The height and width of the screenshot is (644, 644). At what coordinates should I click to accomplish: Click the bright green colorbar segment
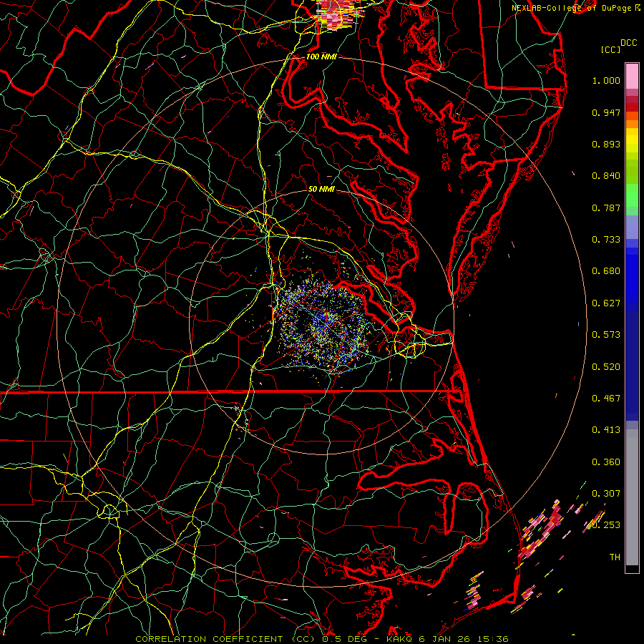coord(632,195)
